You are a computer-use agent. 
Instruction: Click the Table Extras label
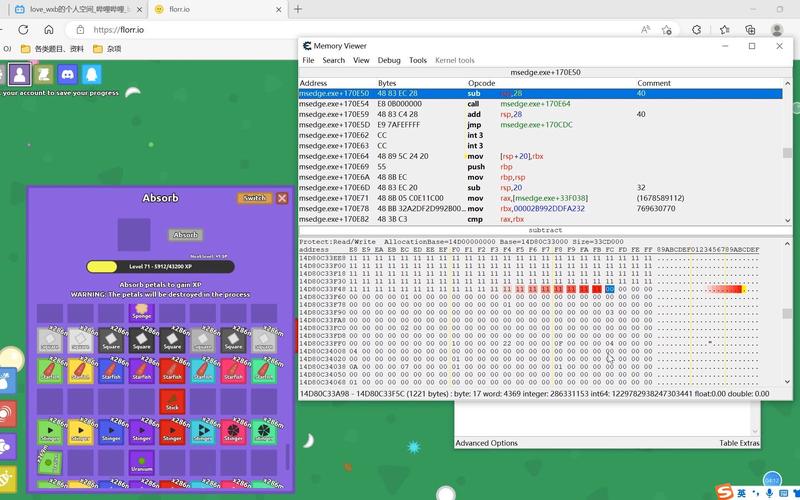[739, 443]
